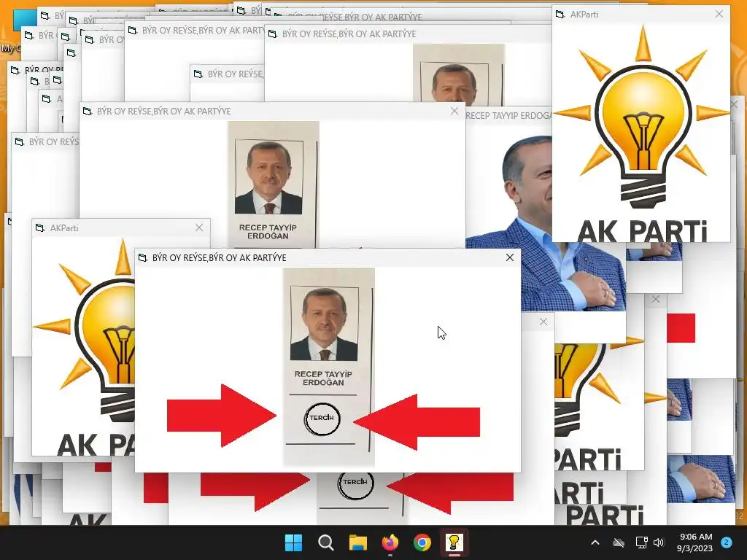This screenshot has width=747, height=560.
Task: Close the BÝR OY REÝSE window with red arrows
Action: tap(510, 257)
